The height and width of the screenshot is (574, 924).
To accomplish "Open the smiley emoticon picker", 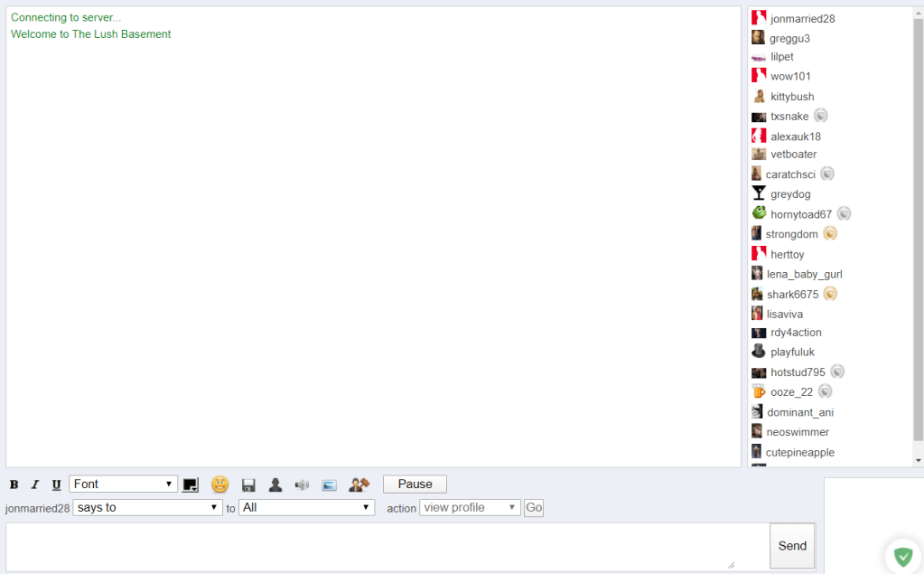I will pos(219,485).
